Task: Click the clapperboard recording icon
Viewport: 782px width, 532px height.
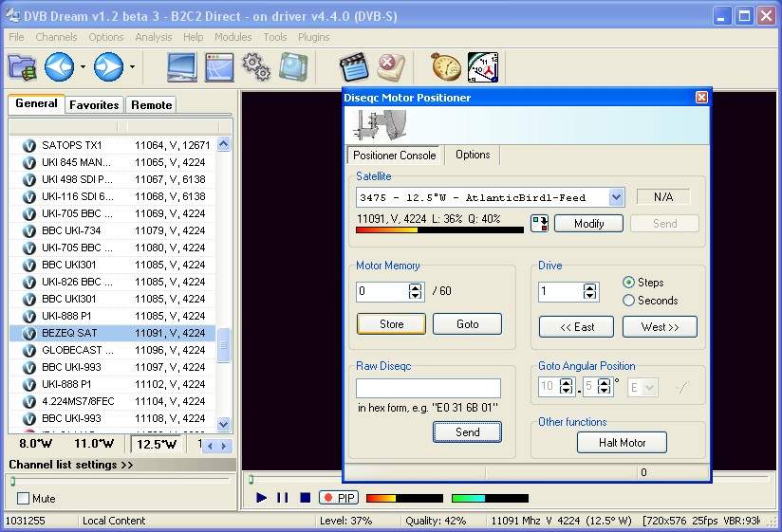Action: click(x=354, y=66)
